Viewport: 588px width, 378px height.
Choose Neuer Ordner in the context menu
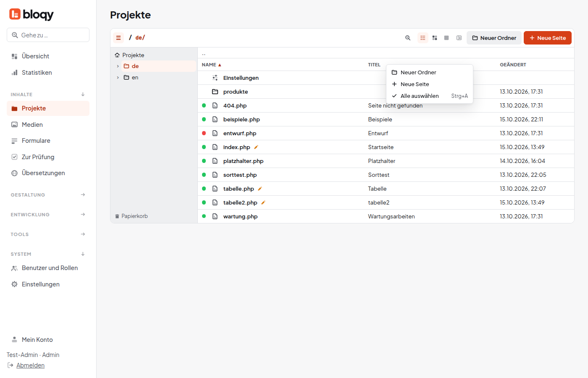430,72
